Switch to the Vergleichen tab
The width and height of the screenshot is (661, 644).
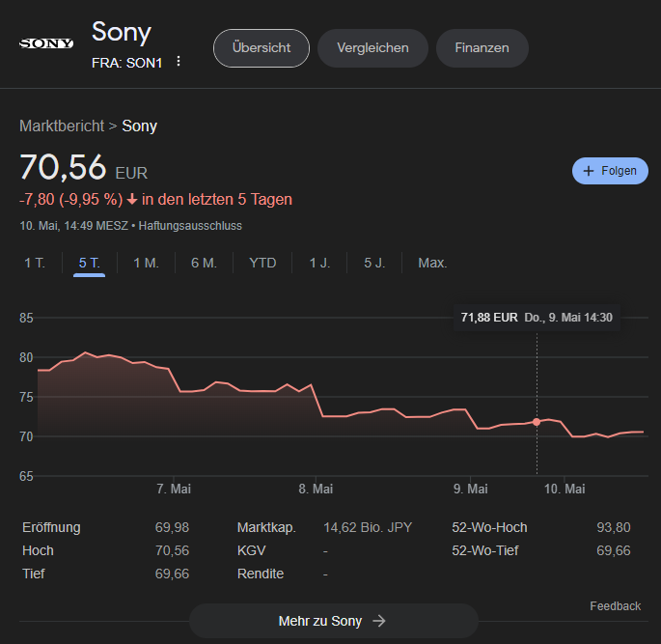click(372, 48)
